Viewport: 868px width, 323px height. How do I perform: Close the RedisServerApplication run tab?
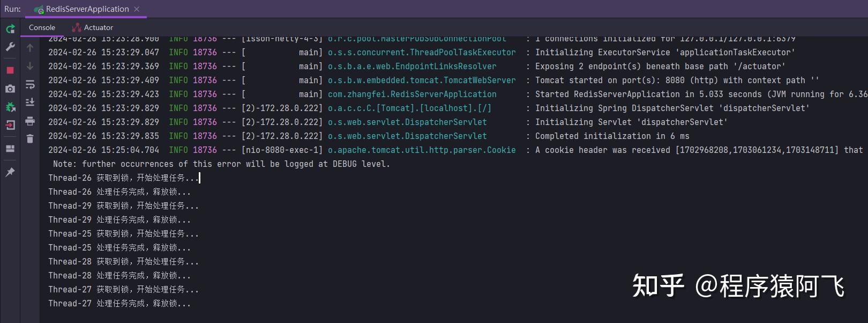[x=137, y=9]
